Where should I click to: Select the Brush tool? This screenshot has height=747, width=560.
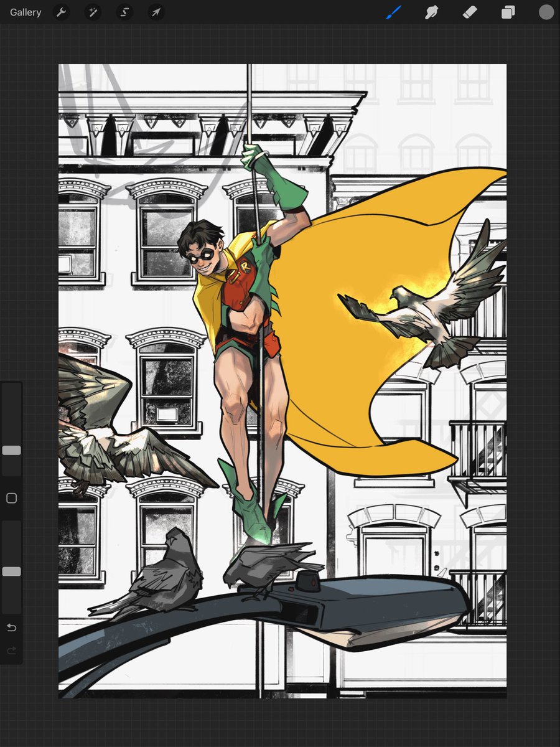pos(394,12)
